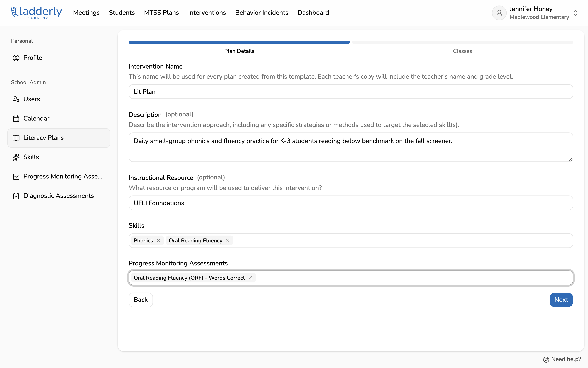
Task: Select the Classes step
Action: [462, 51]
